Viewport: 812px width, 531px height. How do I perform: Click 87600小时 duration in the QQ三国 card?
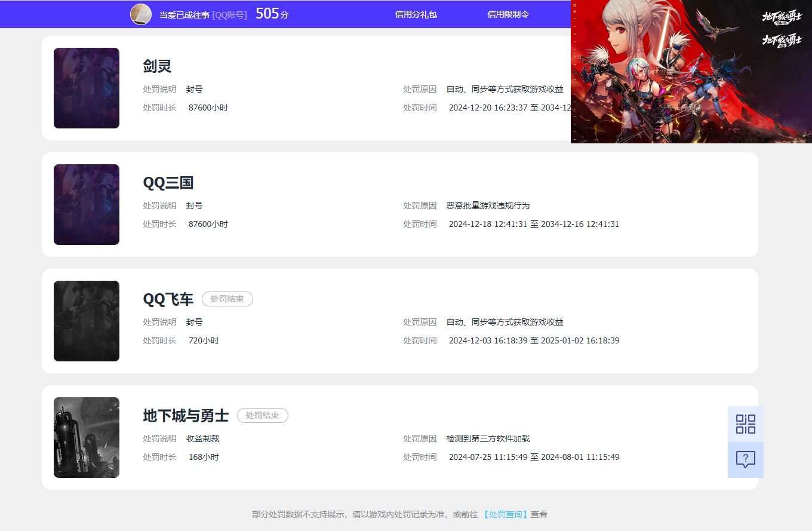(x=208, y=225)
